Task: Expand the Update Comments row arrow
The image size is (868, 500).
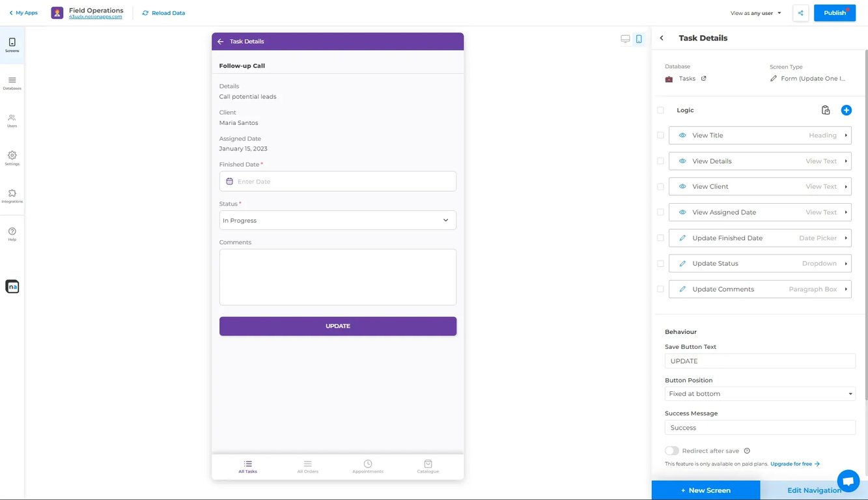Action: click(x=846, y=289)
